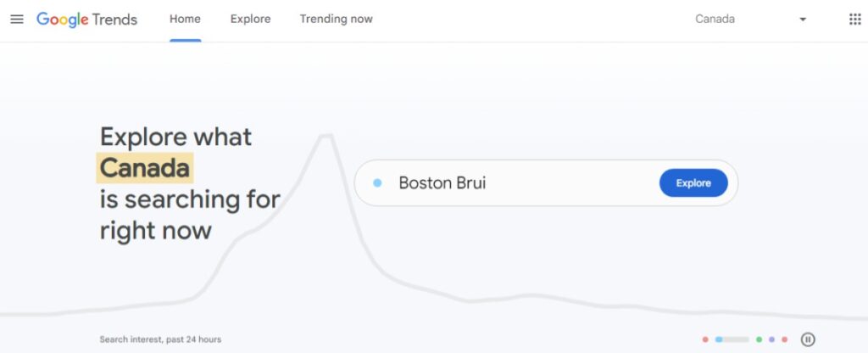Jump to the green carousel dot
The width and height of the screenshot is (868, 353).
(759, 339)
